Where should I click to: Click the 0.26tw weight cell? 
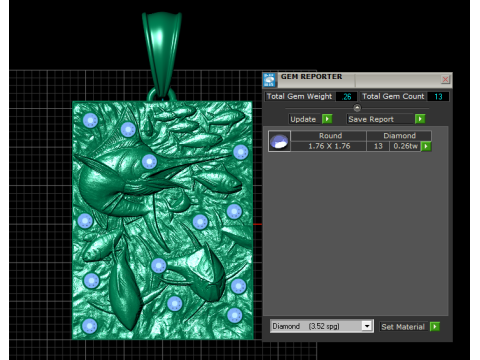click(x=405, y=146)
